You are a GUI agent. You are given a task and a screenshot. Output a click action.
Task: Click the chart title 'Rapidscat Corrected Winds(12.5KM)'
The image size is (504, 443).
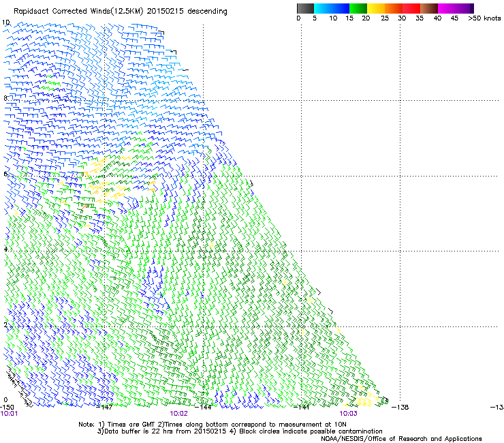point(78,12)
